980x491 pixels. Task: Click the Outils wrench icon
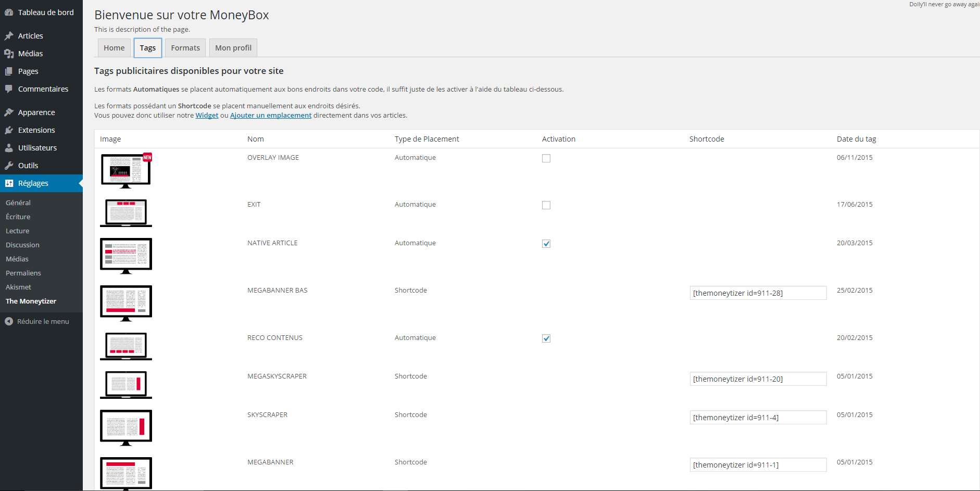point(9,166)
